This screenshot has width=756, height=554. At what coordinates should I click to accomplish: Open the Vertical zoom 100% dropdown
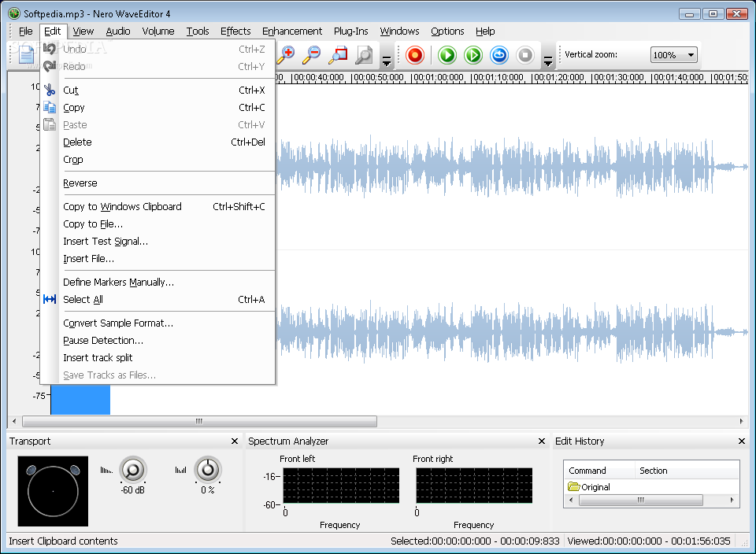pos(673,55)
